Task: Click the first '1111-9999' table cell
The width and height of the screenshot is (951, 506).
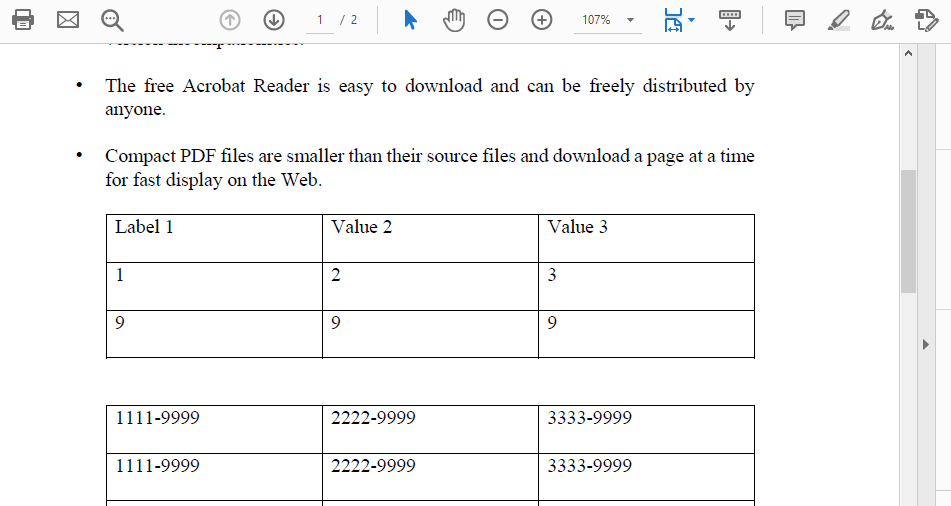Action: point(214,429)
